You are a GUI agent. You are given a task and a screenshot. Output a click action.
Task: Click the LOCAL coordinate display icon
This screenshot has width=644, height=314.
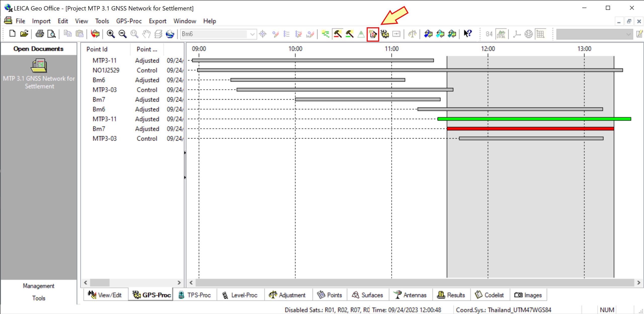[x=501, y=34]
